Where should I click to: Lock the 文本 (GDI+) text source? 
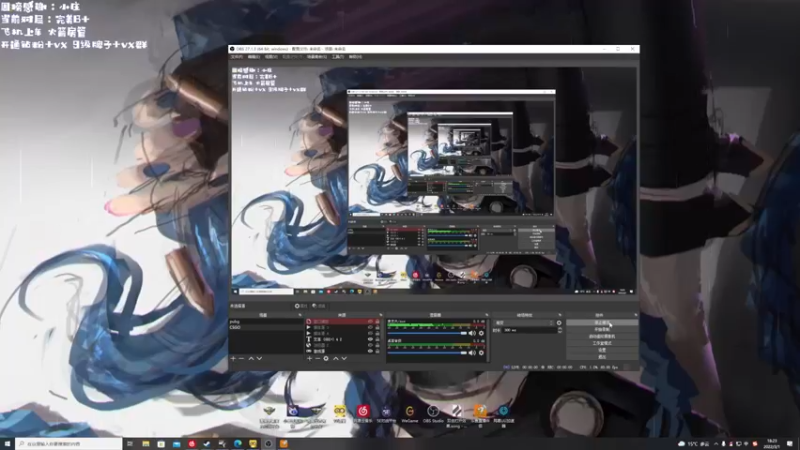378,339
